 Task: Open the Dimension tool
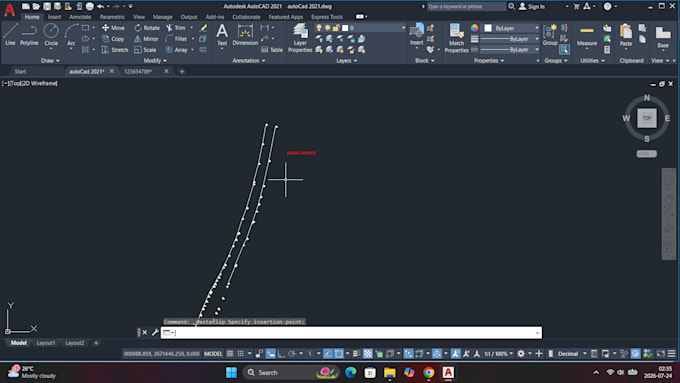pyautogui.click(x=245, y=35)
